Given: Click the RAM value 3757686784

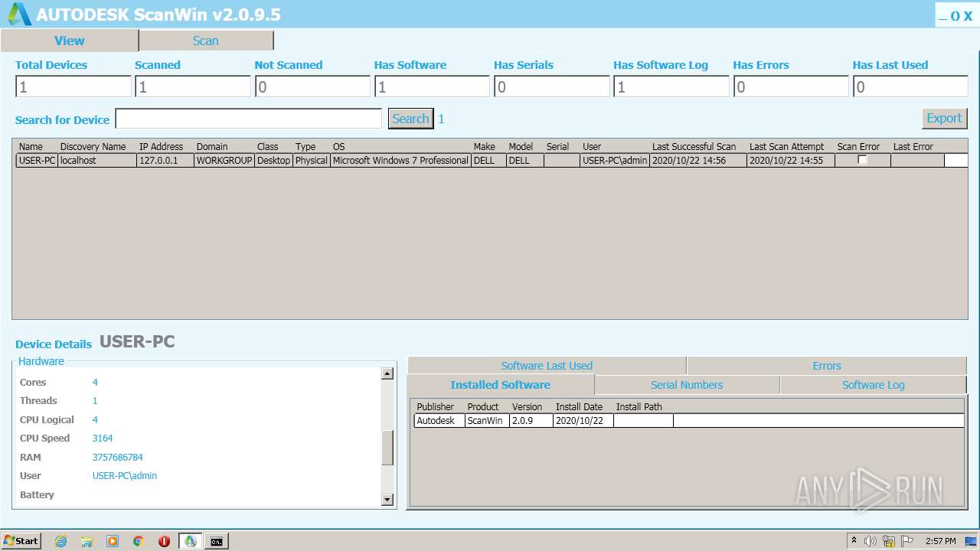Looking at the screenshot, I should coord(117,457).
